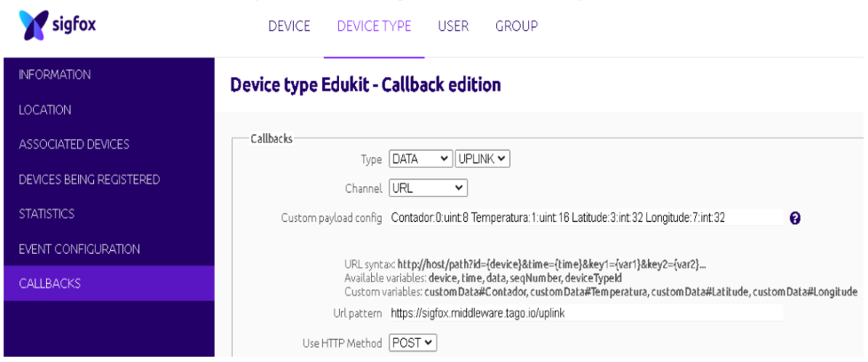Screen dimensions: 868x362
Task: Click the Sigfox butterfly logo
Action: 33,26
